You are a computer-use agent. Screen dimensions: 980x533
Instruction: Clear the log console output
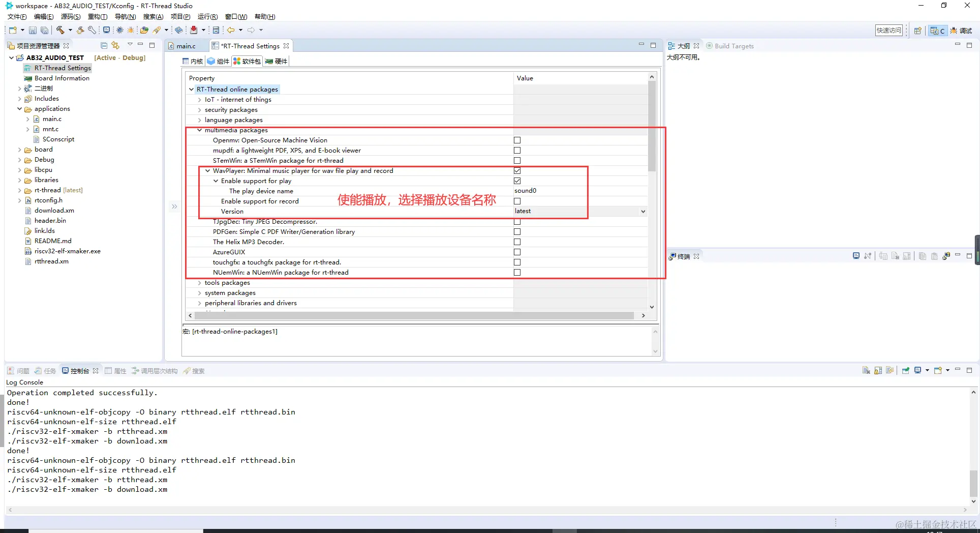(x=866, y=370)
